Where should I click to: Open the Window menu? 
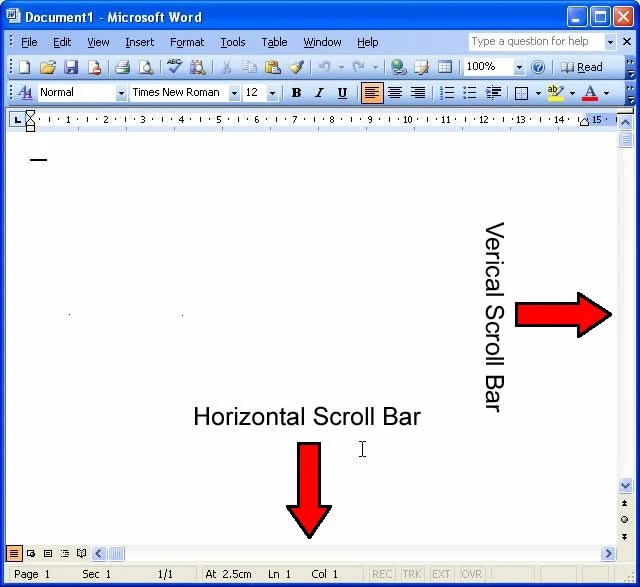click(x=322, y=42)
